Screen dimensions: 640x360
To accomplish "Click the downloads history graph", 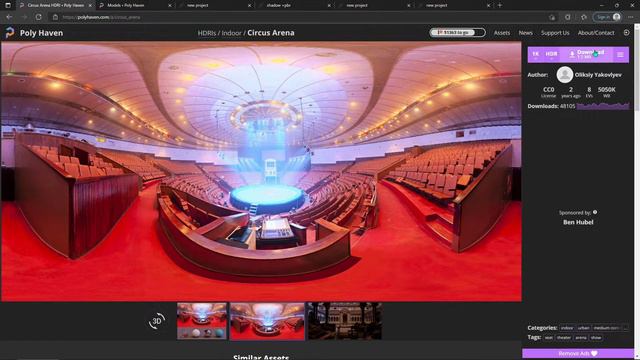I will (603, 106).
